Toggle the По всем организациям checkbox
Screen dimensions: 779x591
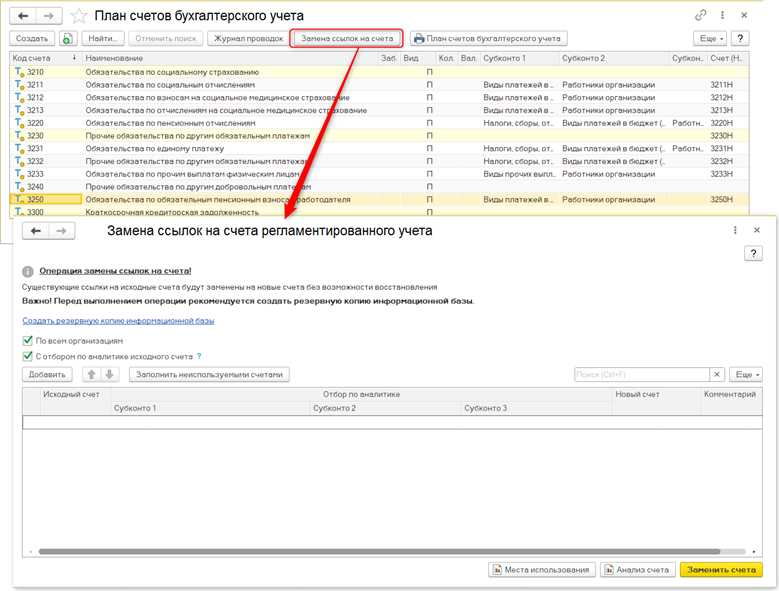click(x=28, y=340)
